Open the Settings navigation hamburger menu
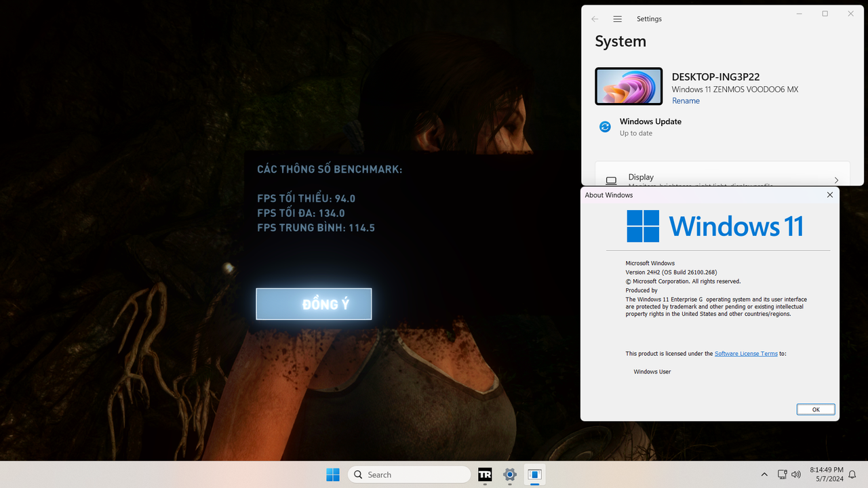 click(x=617, y=19)
